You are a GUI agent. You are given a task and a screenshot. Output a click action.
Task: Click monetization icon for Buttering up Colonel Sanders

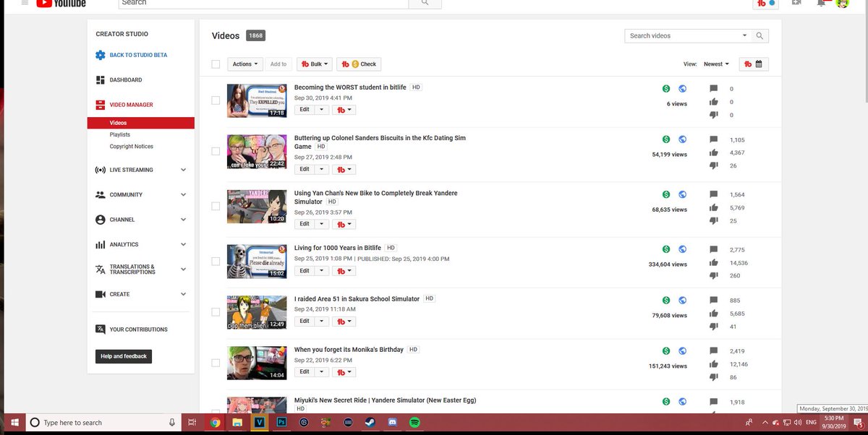coord(666,139)
